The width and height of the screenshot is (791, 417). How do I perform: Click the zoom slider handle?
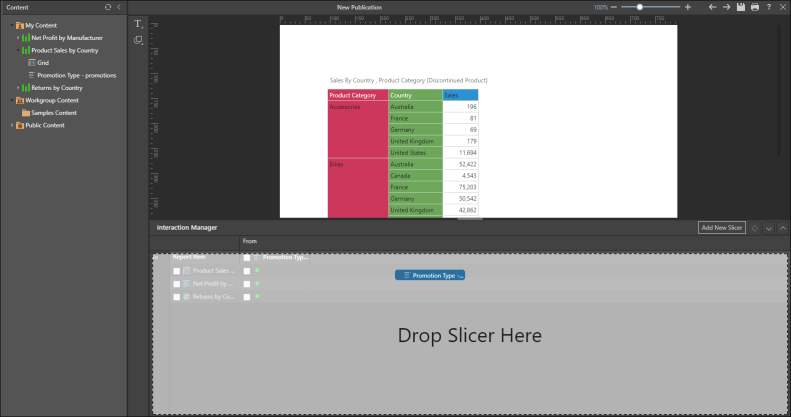[x=641, y=7]
